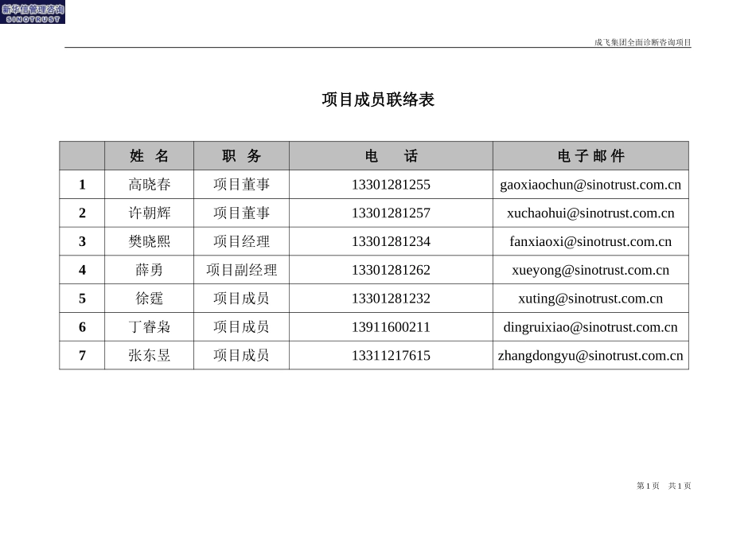Click email xuchaohui@sinotrust.com.cn
This screenshot has height=535, width=756.
click(x=590, y=213)
